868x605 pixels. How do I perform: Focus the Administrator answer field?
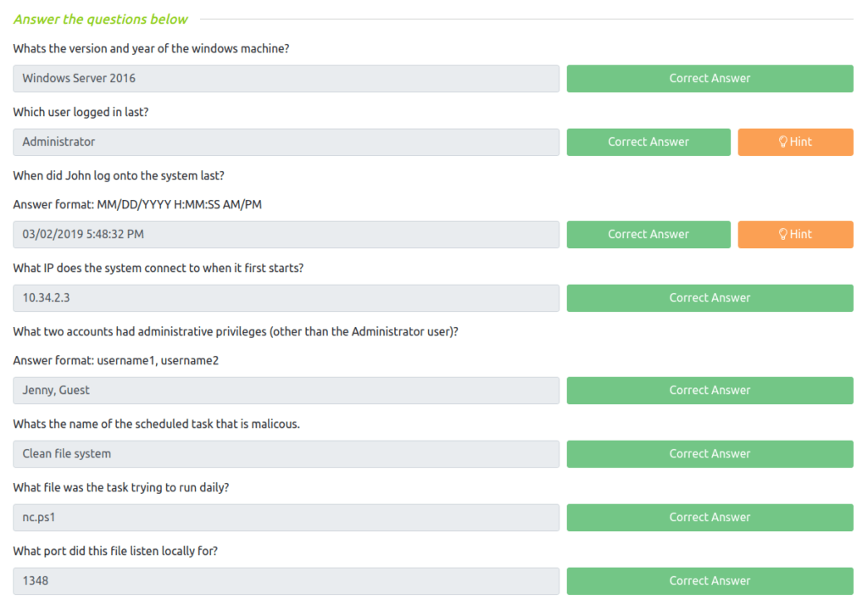tap(287, 142)
